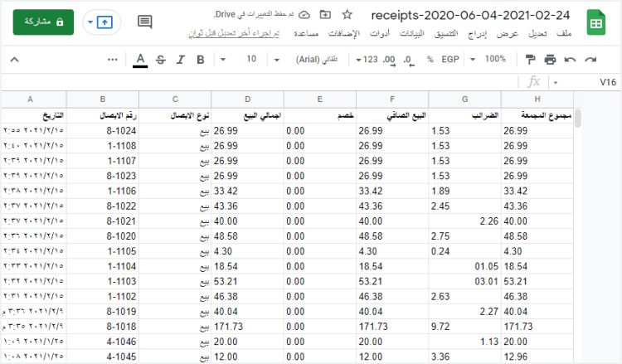Expand the name box dropdown arrow
The height and width of the screenshot is (364, 622).
[556, 82]
